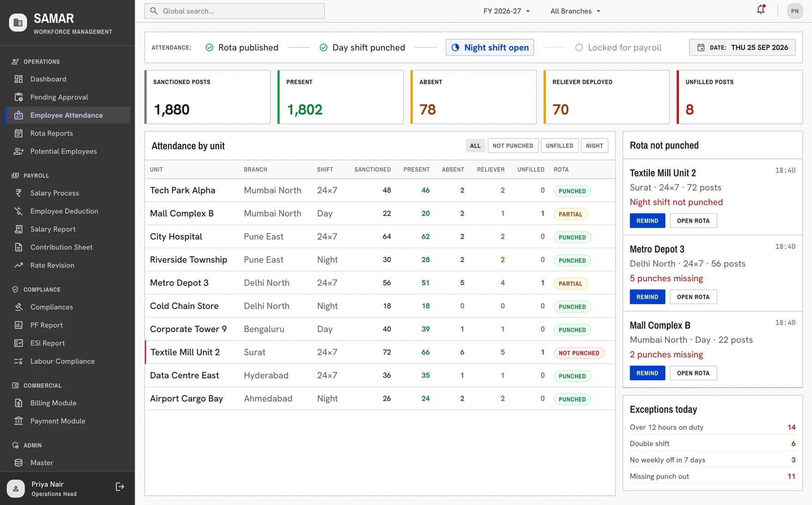Click the Salary Report icon
This screenshot has width=812, height=505.
[18, 229]
